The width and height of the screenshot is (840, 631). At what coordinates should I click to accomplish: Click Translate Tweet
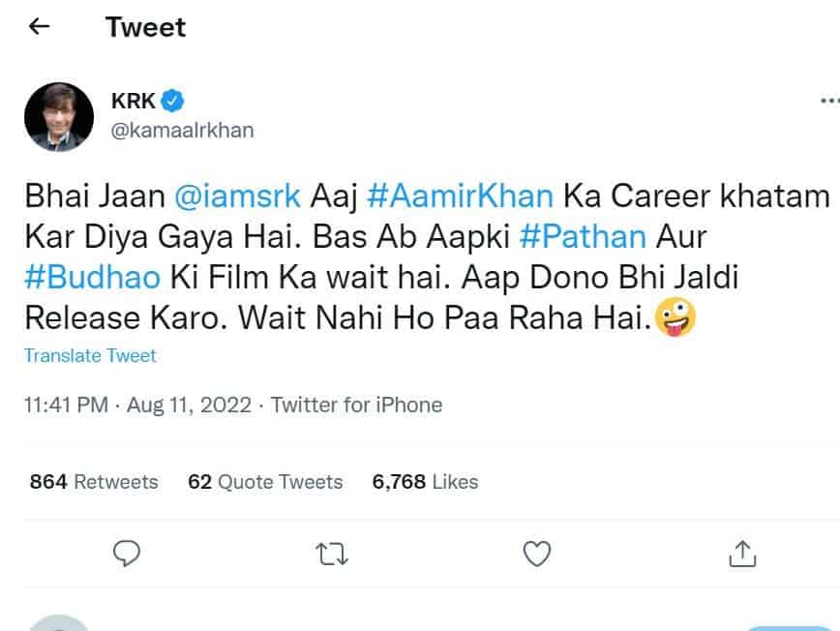tap(90, 356)
